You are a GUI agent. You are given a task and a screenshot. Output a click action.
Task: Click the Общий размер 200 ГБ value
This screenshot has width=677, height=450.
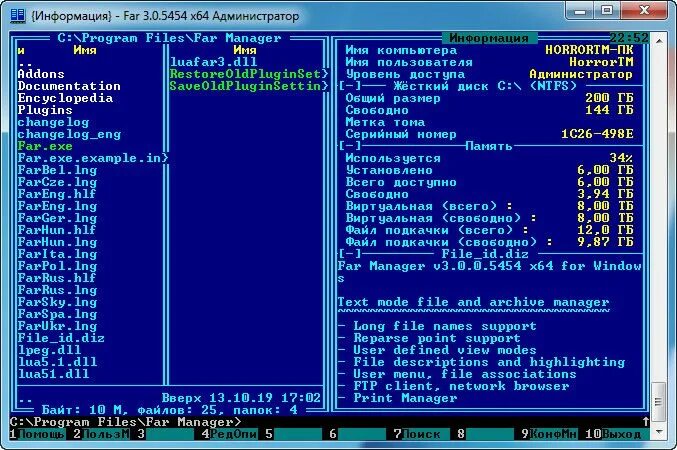coord(609,98)
